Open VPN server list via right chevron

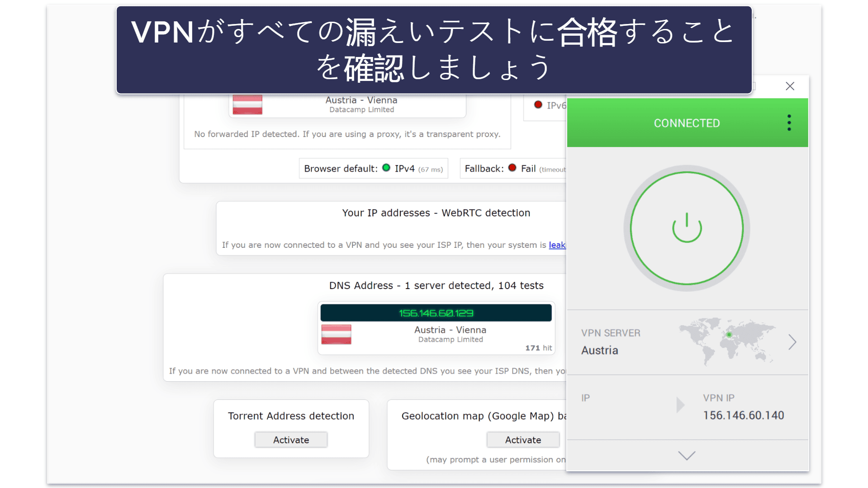coord(792,342)
